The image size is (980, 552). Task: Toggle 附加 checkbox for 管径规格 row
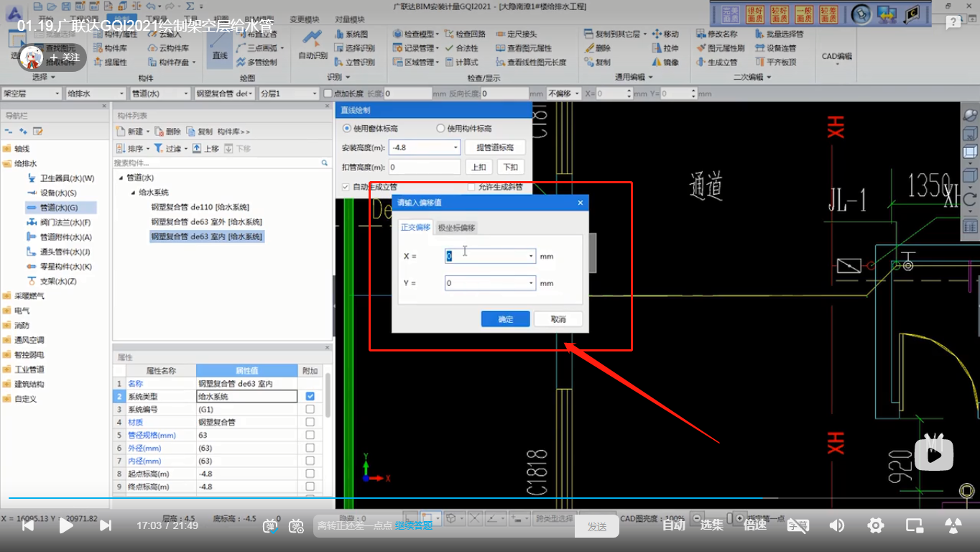310,435
